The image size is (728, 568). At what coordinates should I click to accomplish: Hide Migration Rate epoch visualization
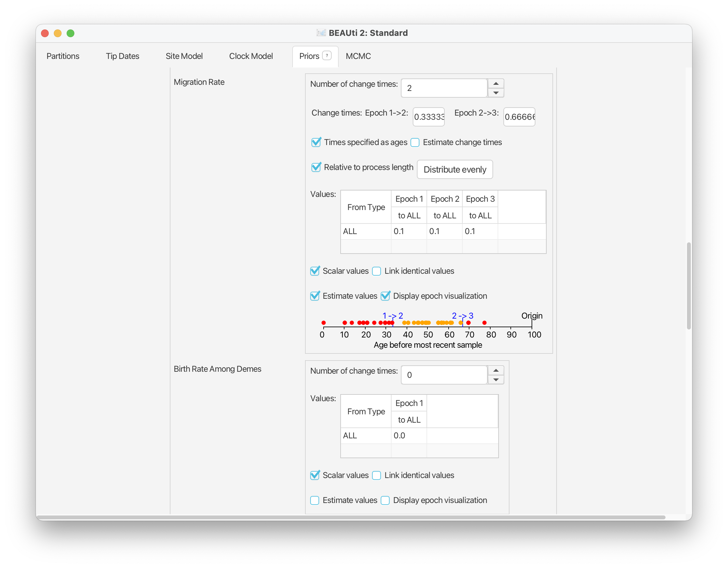(x=385, y=296)
